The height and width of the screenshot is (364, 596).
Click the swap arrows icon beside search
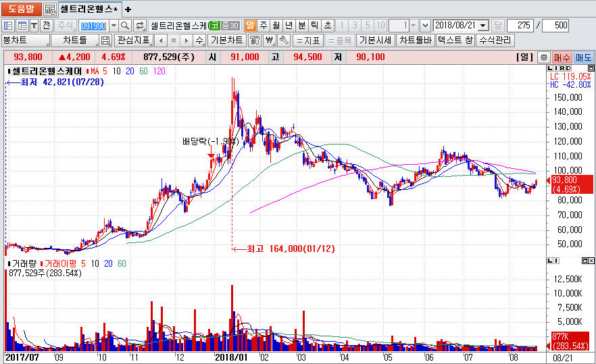pos(140,25)
